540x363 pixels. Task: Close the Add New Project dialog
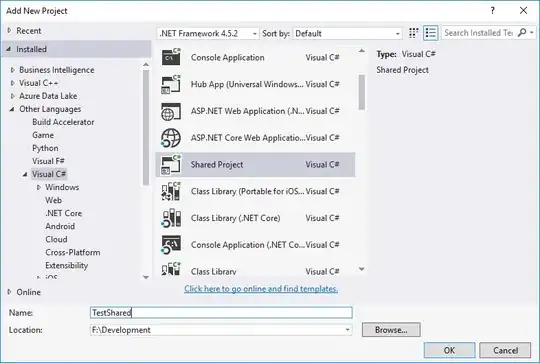tap(523, 11)
